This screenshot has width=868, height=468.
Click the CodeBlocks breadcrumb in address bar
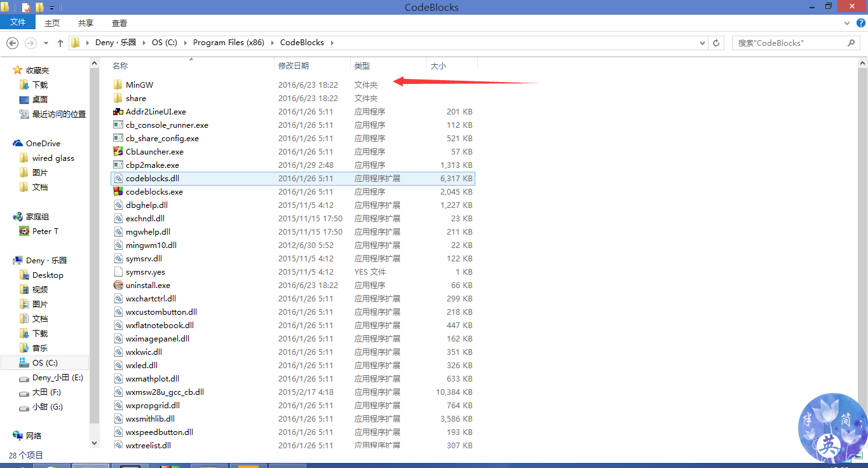point(302,43)
